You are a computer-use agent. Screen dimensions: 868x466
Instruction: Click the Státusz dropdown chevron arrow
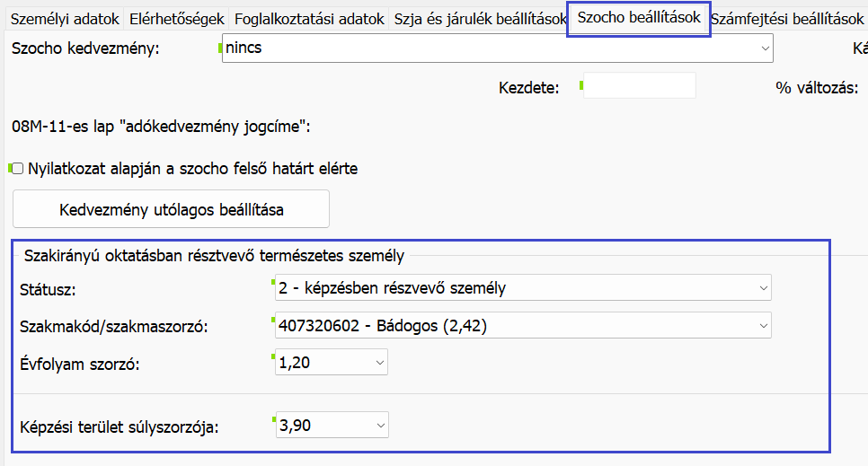point(763,288)
